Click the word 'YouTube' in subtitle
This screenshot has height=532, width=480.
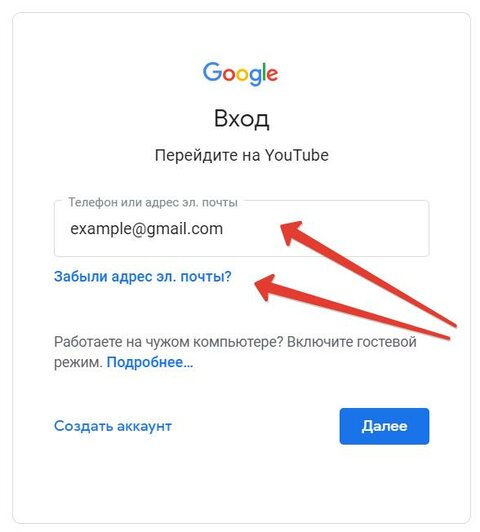point(297,155)
